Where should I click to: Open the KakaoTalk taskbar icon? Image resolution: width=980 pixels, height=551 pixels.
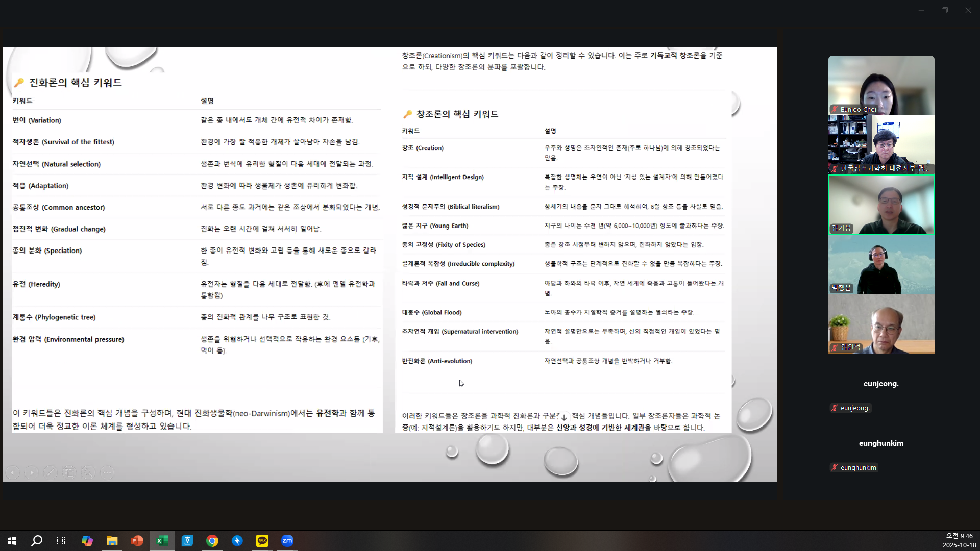click(x=262, y=541)
